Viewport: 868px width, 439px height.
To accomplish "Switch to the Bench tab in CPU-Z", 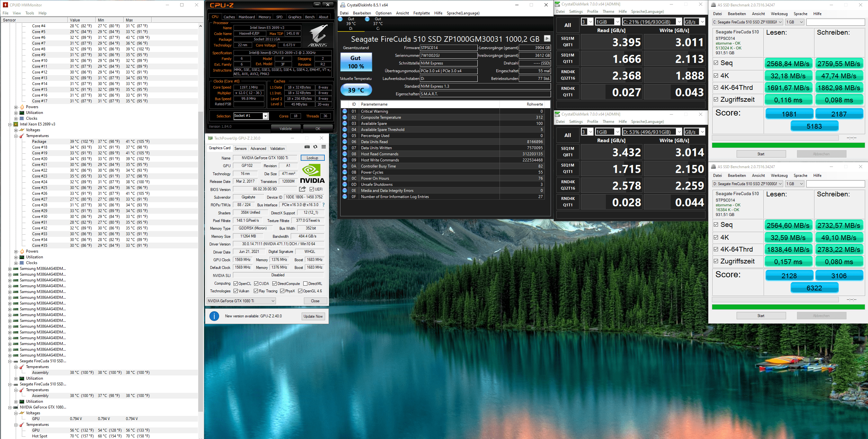I will (x=310, y=17).
